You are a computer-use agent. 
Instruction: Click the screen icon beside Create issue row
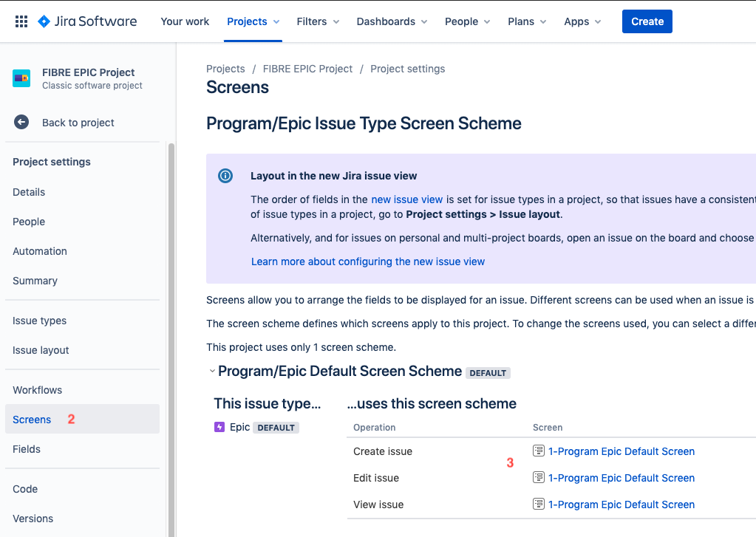tap(539, 451)
